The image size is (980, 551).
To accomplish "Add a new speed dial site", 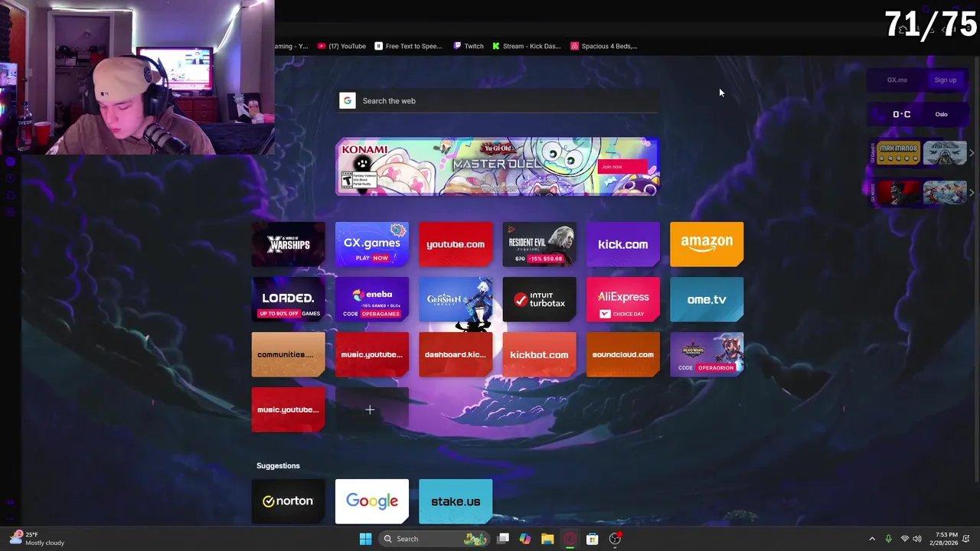I will click(371, 410).
